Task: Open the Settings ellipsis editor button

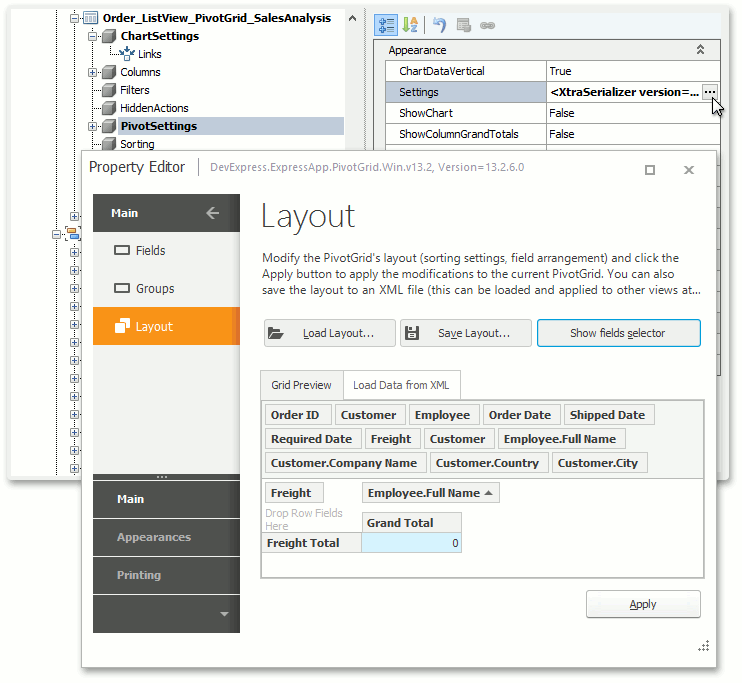Action: click(x=709, y=92)
